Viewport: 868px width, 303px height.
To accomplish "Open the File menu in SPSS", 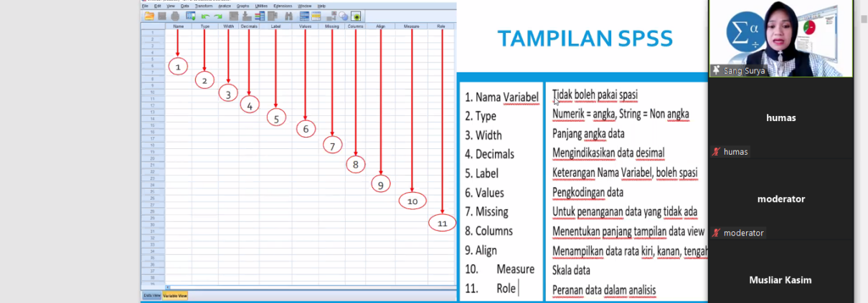I will click(145, 6).
